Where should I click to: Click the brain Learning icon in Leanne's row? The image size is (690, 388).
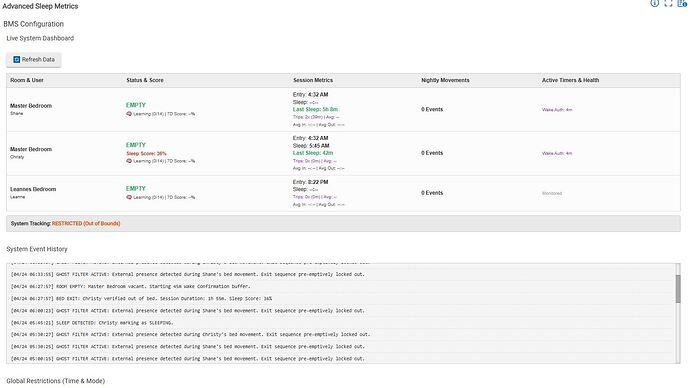click(129, 197)
